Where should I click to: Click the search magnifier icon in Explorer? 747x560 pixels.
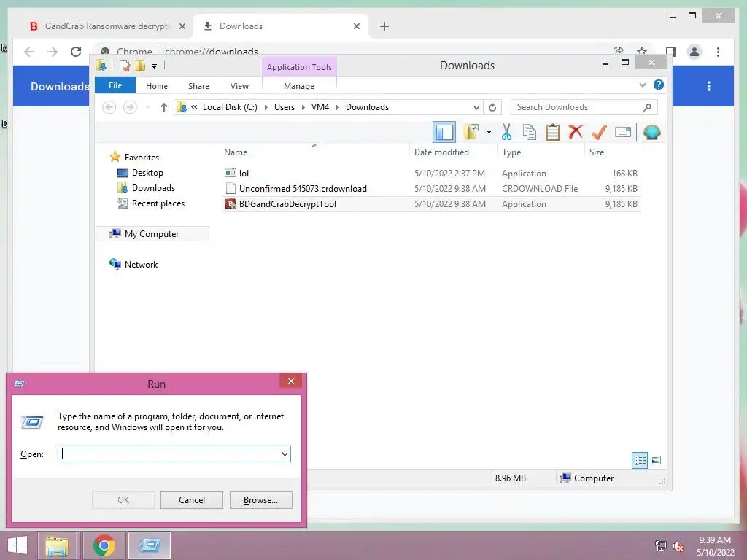648,107
